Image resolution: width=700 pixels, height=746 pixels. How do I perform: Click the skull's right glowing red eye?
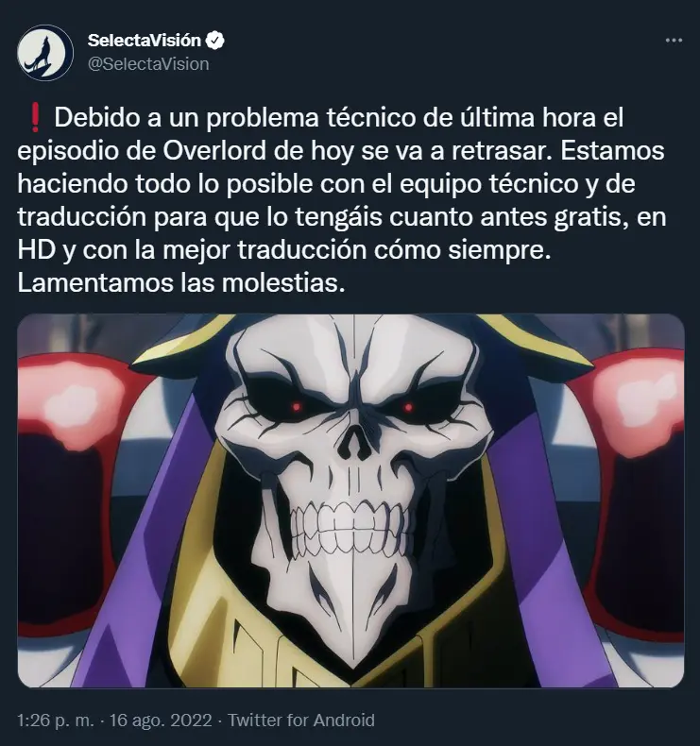click(x=408, y=407)
